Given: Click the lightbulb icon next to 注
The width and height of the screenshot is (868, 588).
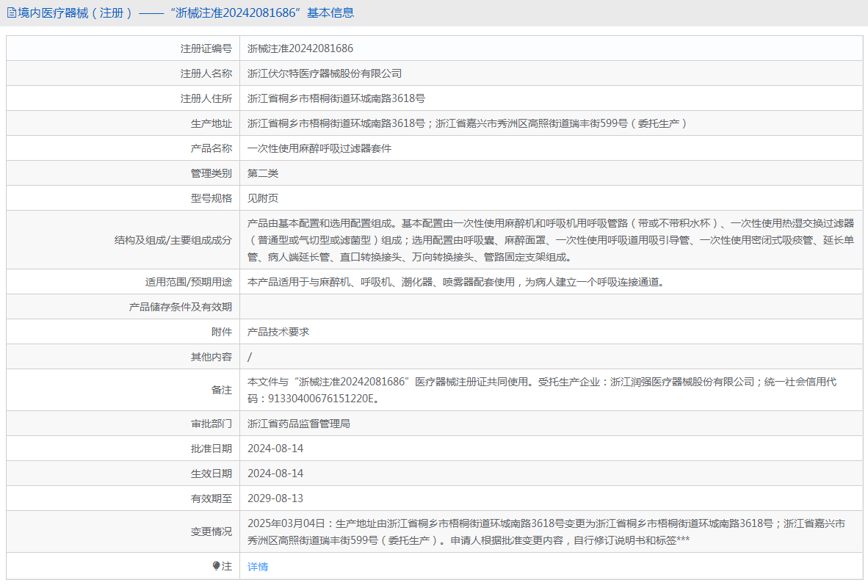Looking at the screenshot, I should (216, 566).
